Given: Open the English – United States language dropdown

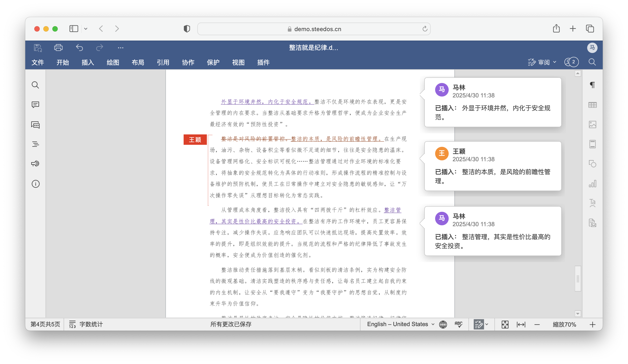Looking at the screenshot, I should [400, 324].
